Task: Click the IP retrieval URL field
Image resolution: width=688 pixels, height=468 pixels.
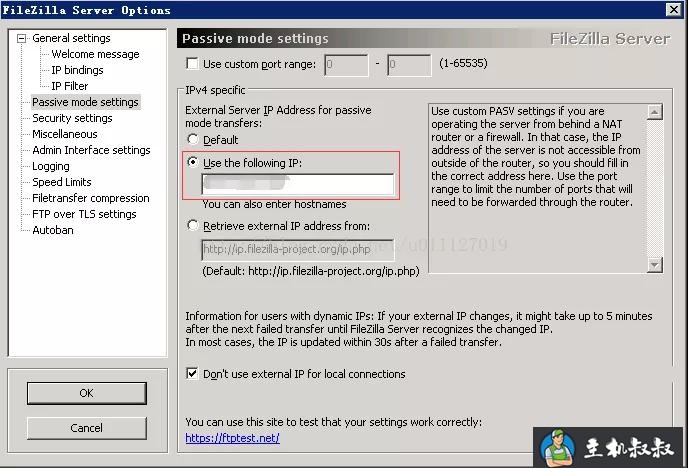Action: pos(298,250)
